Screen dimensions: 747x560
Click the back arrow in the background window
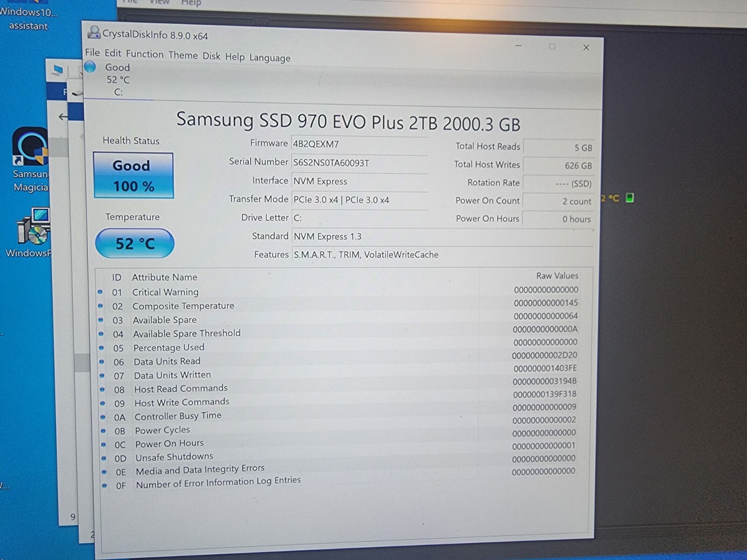pos(63,117)
